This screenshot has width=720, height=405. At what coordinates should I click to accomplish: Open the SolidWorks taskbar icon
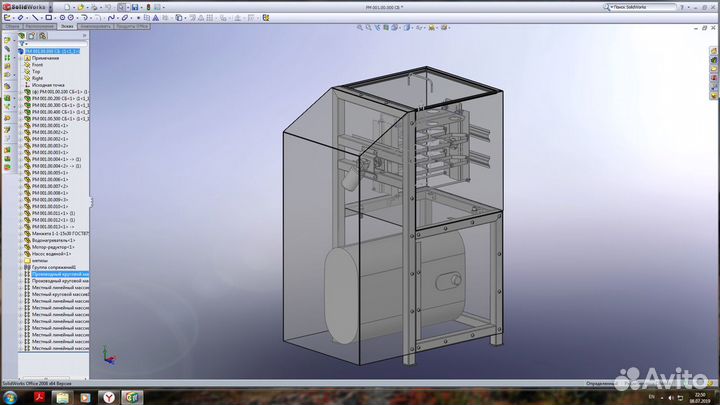[132, 396]
